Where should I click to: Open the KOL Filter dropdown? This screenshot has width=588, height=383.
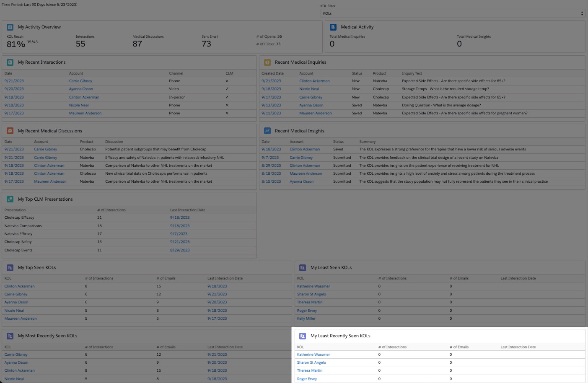coord(453,13)
